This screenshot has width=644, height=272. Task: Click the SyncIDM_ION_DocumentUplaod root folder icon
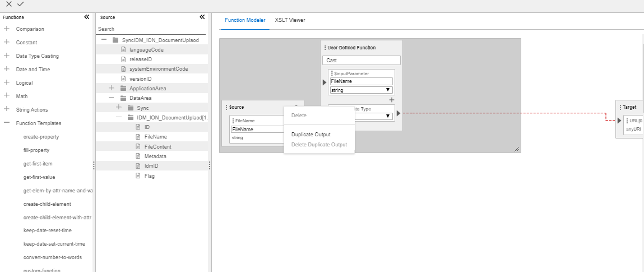pyautogui.click(x=115, y=40)
